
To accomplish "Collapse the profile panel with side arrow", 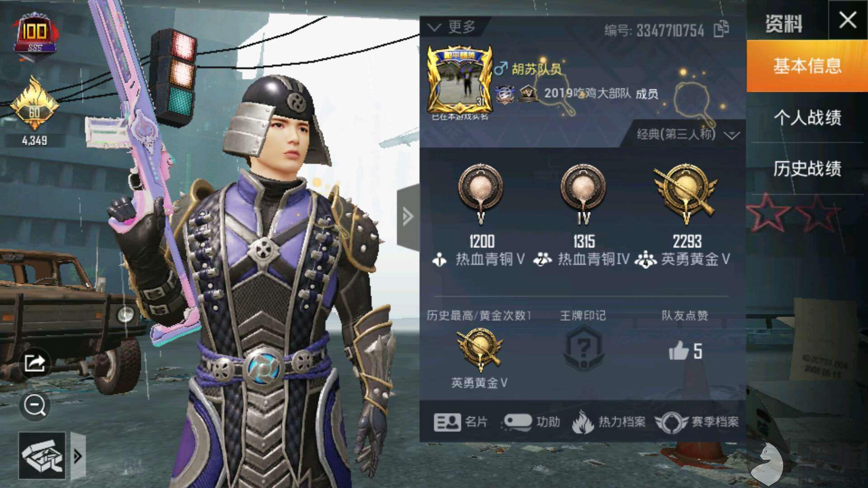I will 407,217.
